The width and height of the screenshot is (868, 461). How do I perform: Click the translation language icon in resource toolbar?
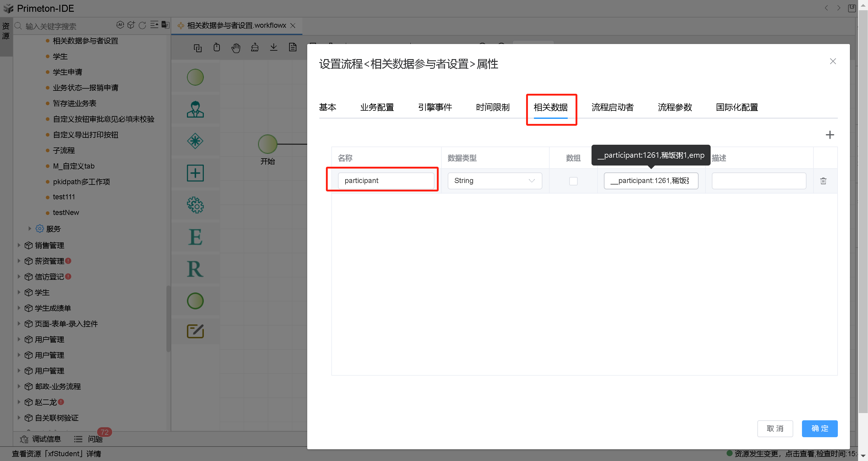165,25
